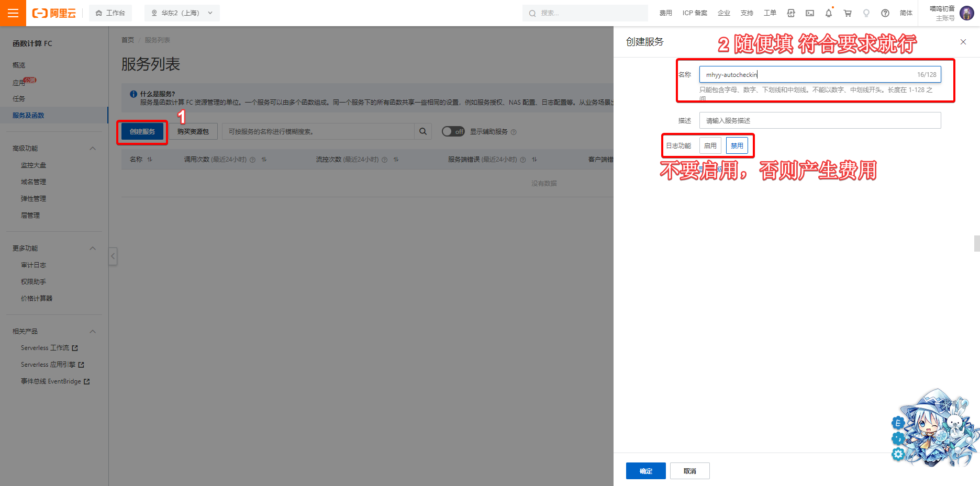Click the user avatar in top bar
This screenshot has width=980, height=486.
click(x=967, y=13)
